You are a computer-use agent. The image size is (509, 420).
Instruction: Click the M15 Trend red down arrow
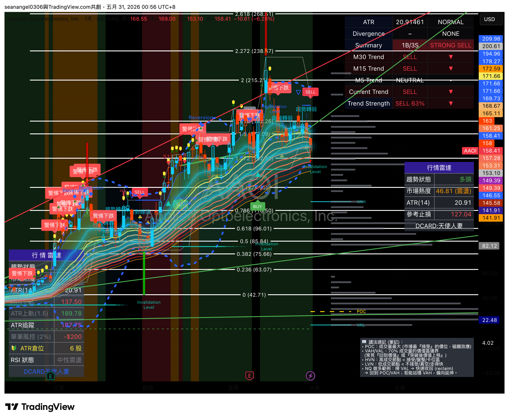(450, 68)
